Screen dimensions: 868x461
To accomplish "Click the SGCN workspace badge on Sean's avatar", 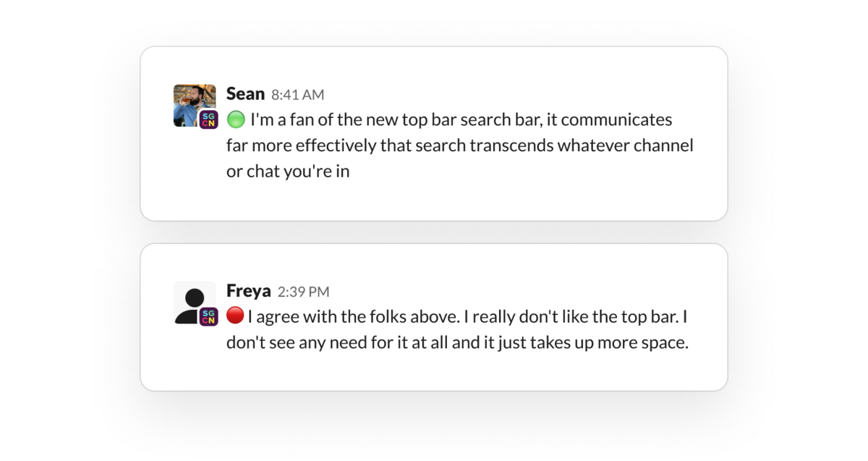I will click(x=208, y=119).
